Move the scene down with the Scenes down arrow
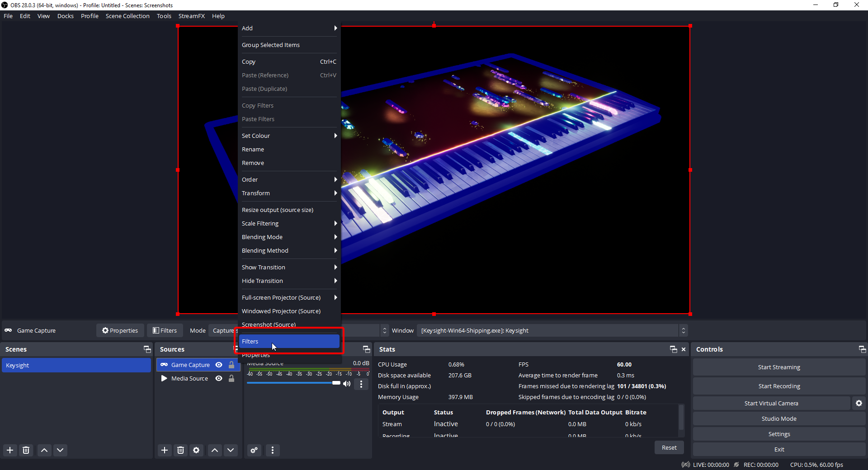Screen dimensions: 868x470 60,450
